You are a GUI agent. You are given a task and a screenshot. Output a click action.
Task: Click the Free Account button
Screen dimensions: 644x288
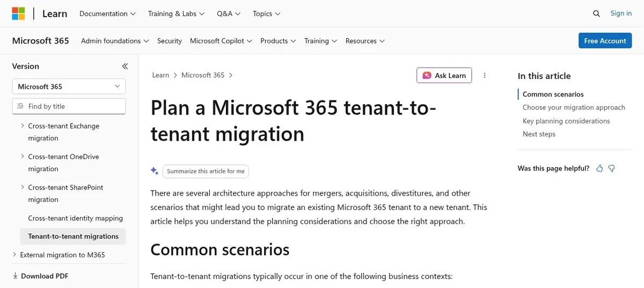click(605, 41)
